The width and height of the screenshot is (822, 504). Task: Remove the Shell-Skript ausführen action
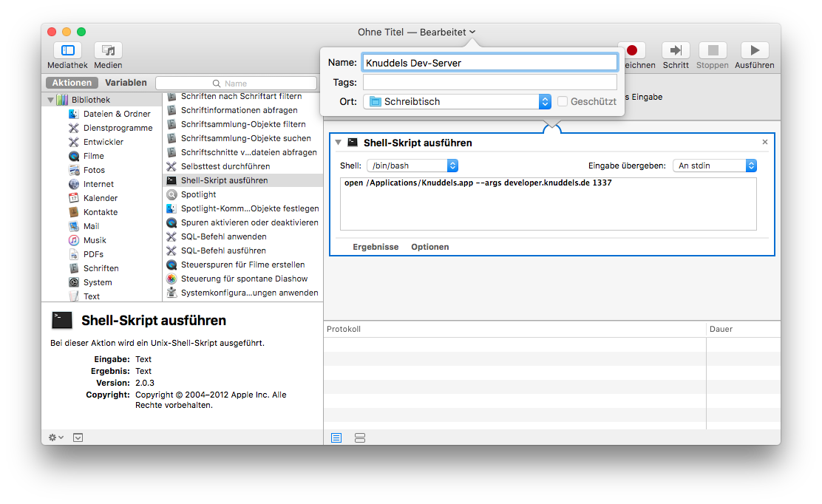[x=765, y=142]
